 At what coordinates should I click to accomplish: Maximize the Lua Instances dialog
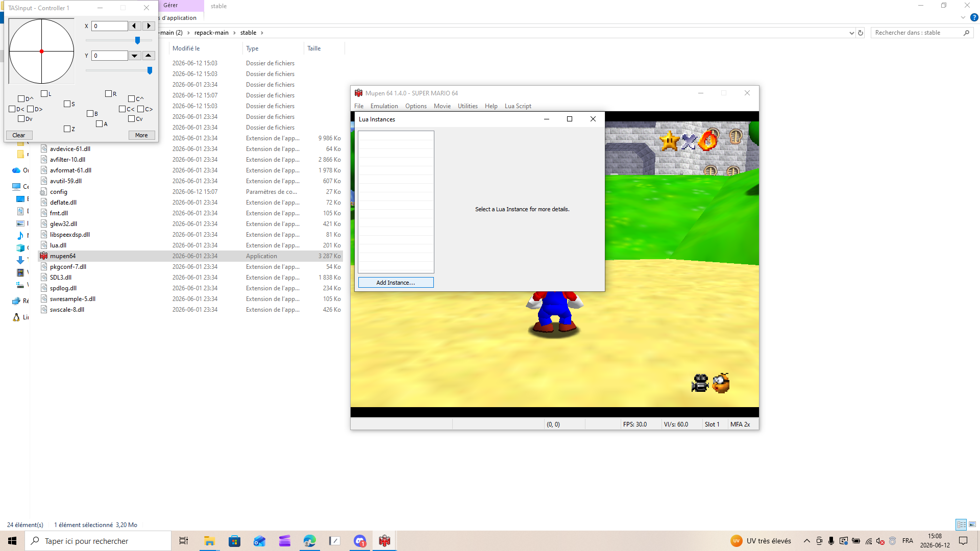(x=570, y=119)
